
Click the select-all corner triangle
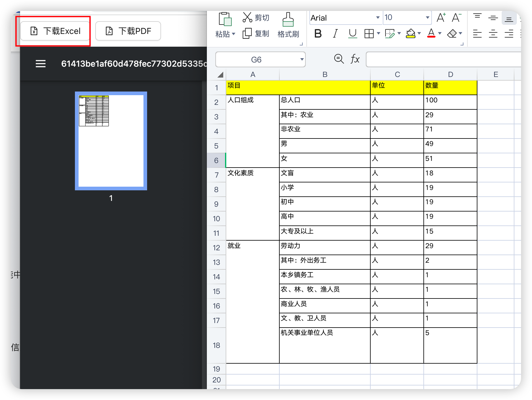click(220, 75)
